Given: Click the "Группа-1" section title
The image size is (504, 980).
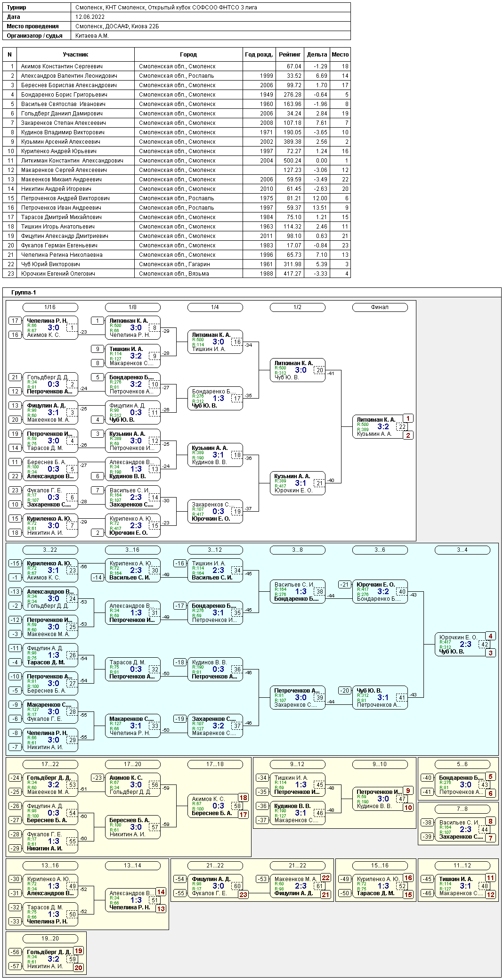Looking at the screenshot, I should (x=24, y=293).
